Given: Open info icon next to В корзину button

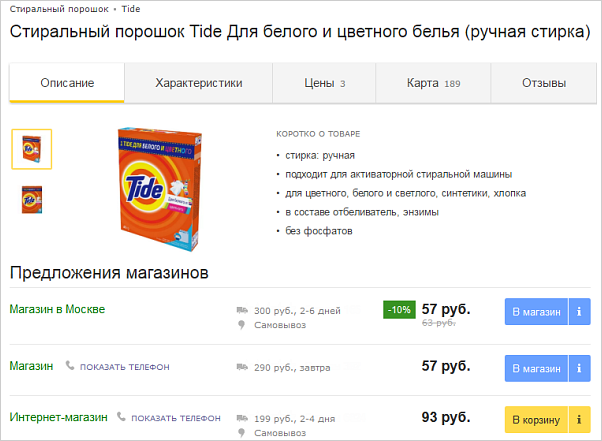Looking at the screenshot, I should point(579,420).
